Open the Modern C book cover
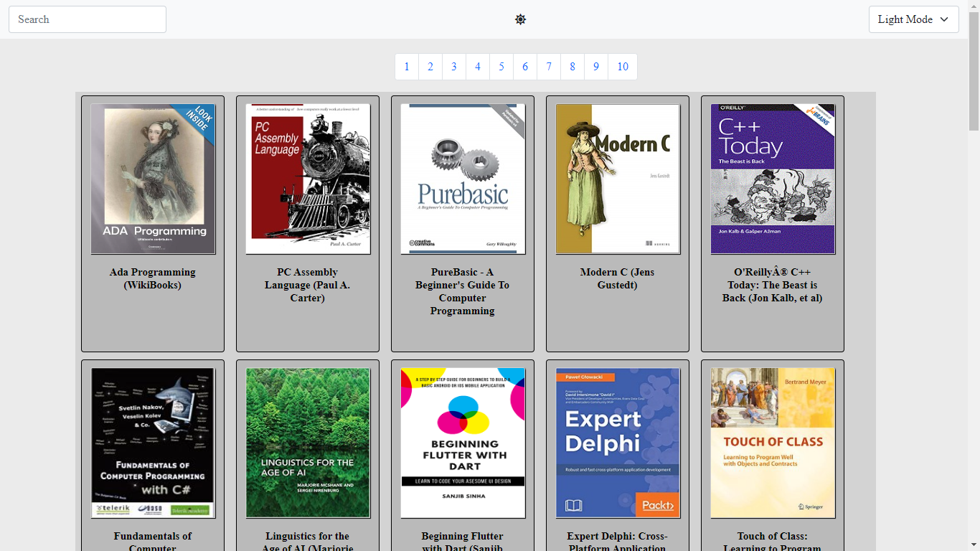This screenshot has height=551, width=980. coord(618,179)
